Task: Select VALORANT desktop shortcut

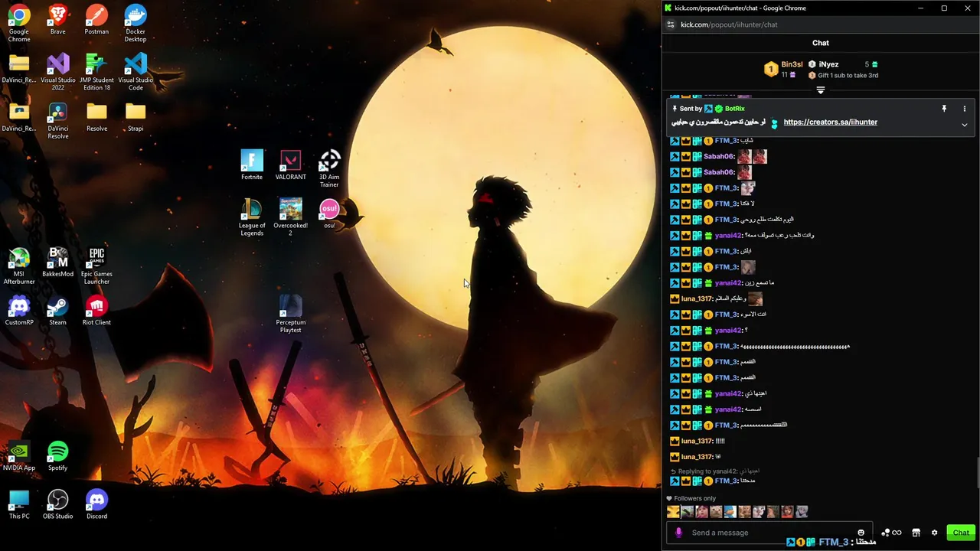Action: (x=290, y=165)
